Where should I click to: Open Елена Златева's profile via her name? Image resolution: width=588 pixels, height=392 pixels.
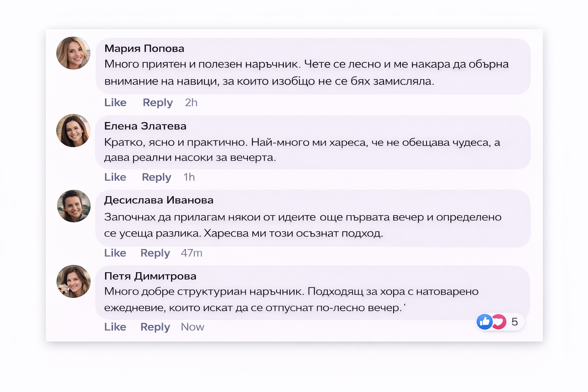[x=145, y=126]
